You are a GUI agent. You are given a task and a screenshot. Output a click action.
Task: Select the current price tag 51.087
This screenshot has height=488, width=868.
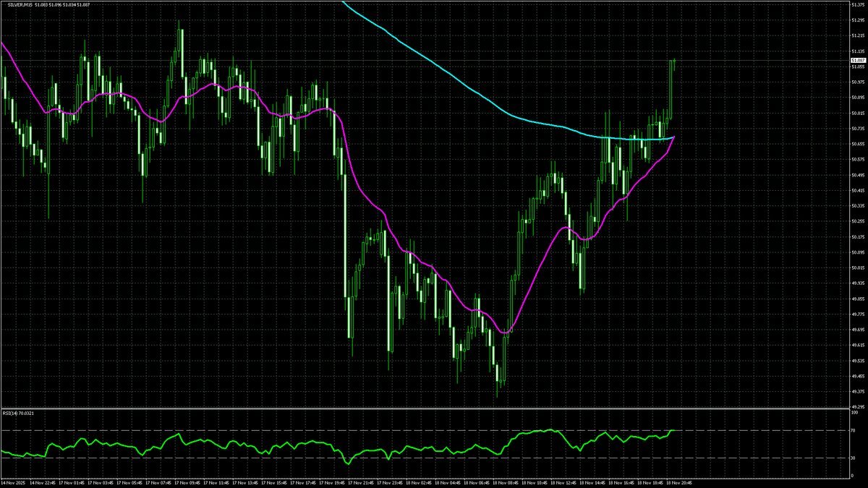[858, 61]
